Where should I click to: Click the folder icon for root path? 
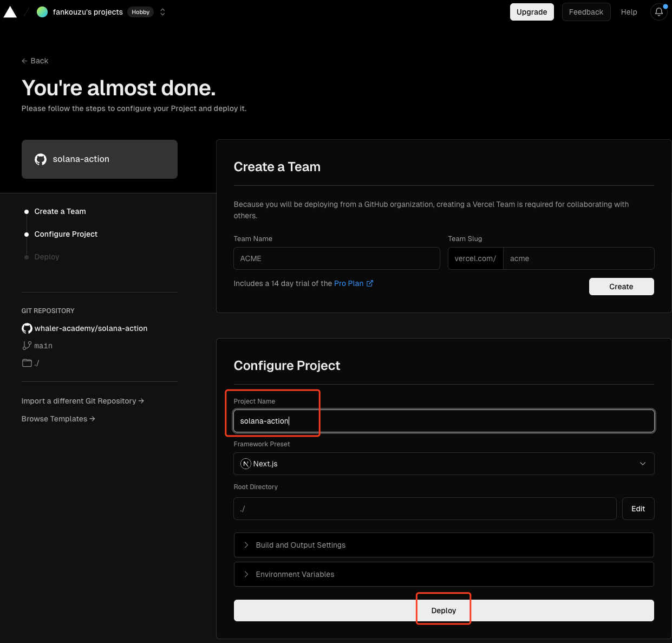point(27,363)
